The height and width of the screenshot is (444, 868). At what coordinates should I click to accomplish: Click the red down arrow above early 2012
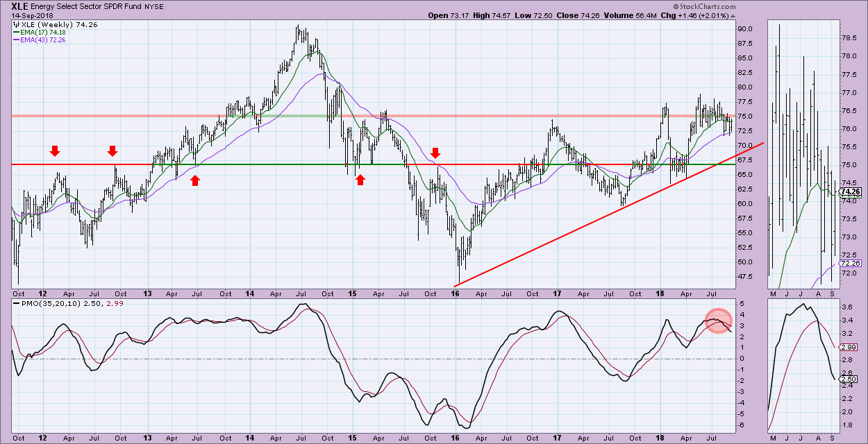click(54, 151)
